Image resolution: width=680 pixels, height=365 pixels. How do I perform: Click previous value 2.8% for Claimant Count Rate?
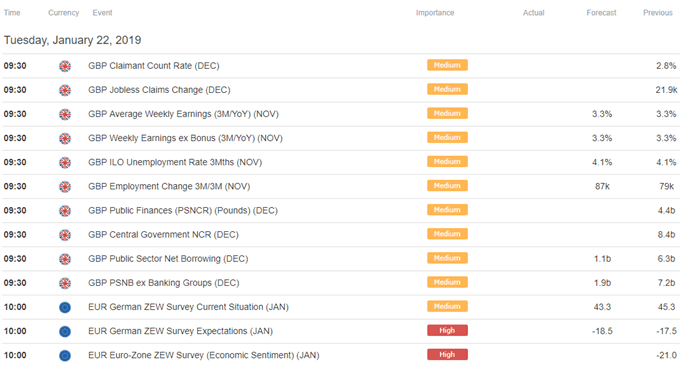[x=666, y=66]
